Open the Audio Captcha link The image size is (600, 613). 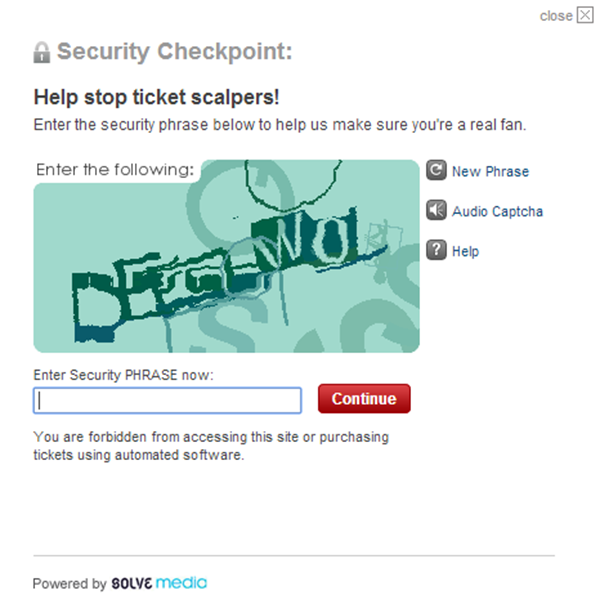tap(497, 212)
